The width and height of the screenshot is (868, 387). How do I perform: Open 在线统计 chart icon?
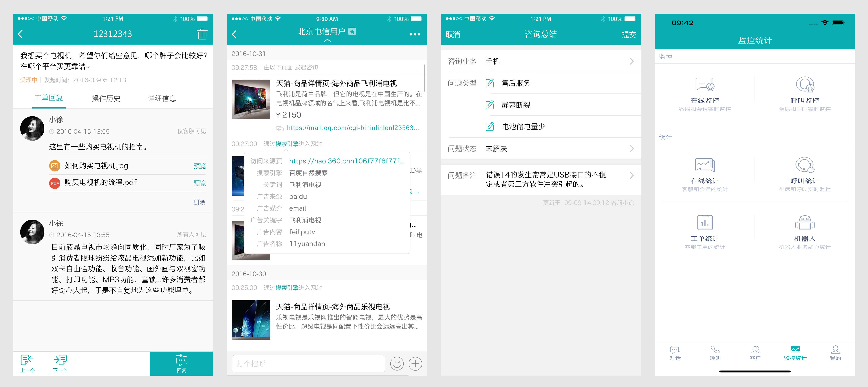(x=705, y=165)
